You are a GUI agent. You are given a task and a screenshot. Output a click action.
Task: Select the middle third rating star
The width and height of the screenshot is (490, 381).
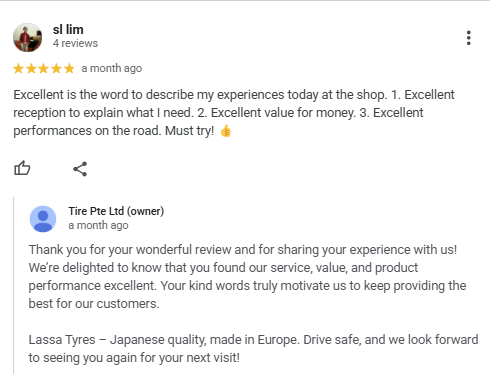point(44,69)
